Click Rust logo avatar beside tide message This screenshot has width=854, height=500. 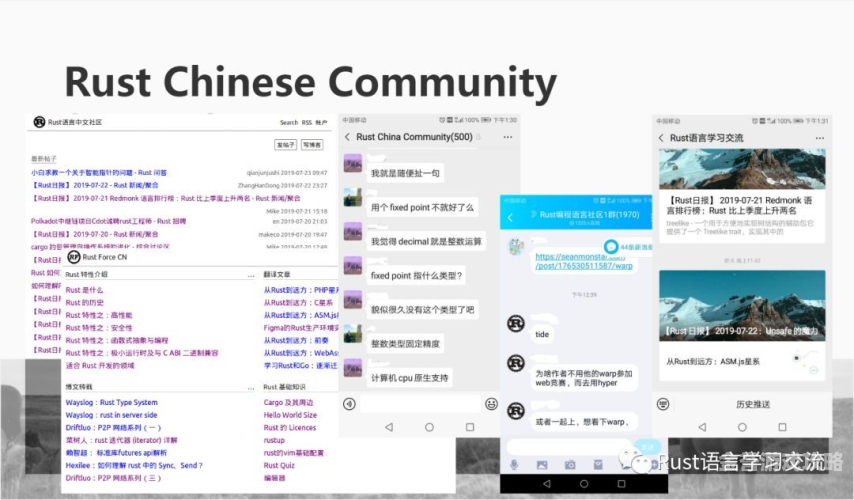pos(516,324)
